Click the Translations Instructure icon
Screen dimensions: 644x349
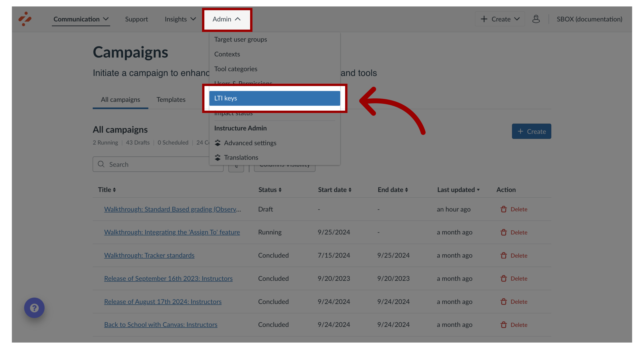pyautogui.click(x=218, y=157)
